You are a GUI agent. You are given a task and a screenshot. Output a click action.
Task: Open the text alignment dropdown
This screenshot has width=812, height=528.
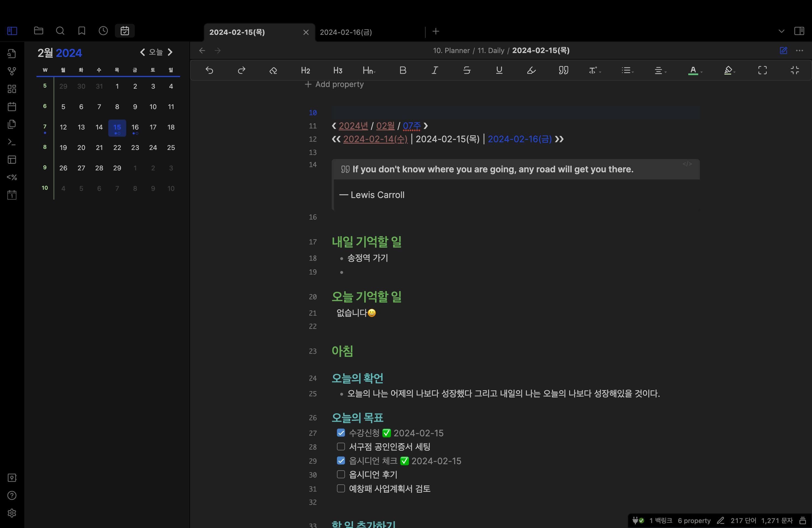click(660, 70)
